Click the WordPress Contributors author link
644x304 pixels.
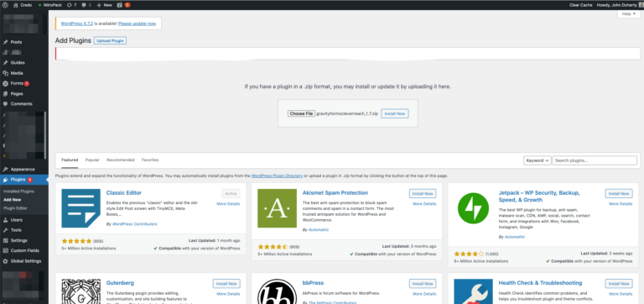134,224
